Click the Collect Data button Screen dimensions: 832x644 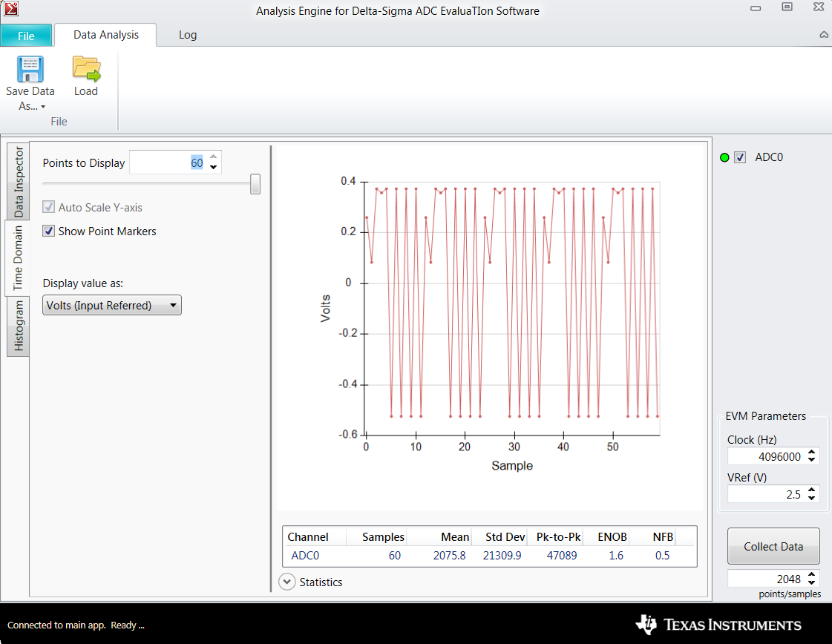click(773, 546)
